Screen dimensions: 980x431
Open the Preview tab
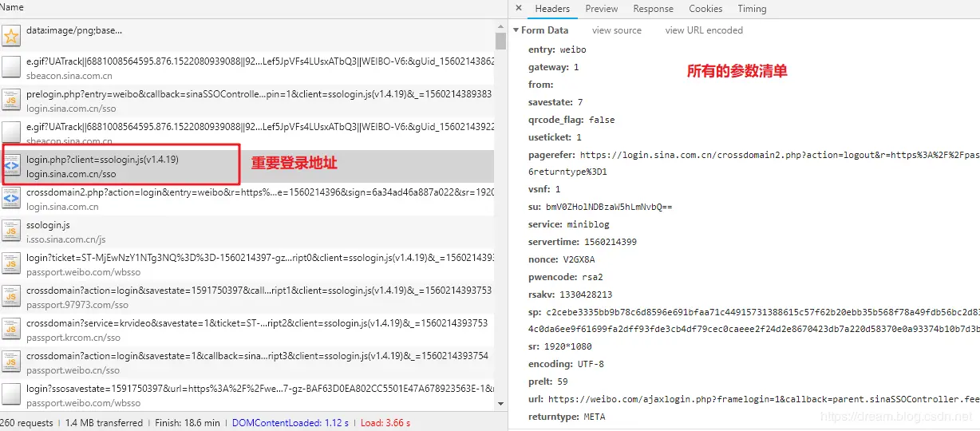pyautogui.click(x=602, y=9)
